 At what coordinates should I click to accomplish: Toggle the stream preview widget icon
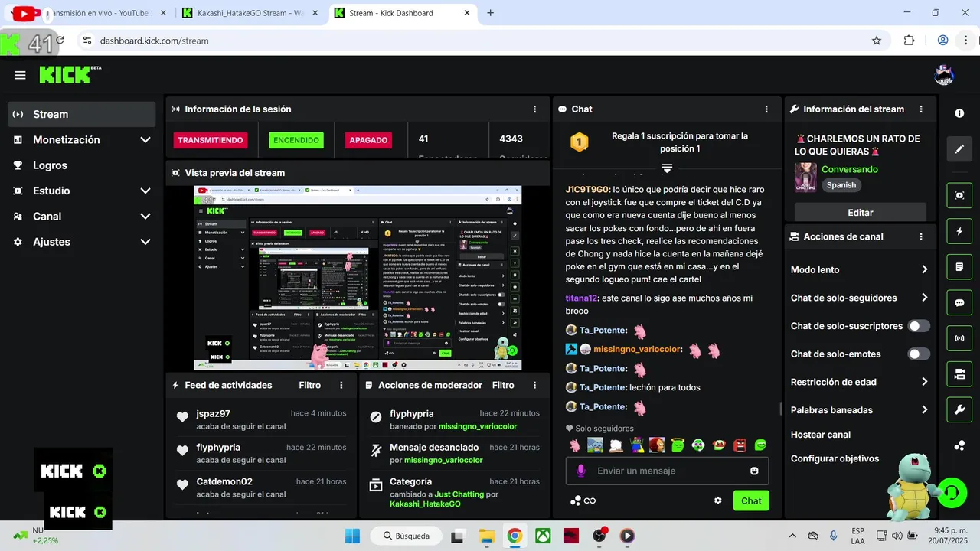point(959,195)
